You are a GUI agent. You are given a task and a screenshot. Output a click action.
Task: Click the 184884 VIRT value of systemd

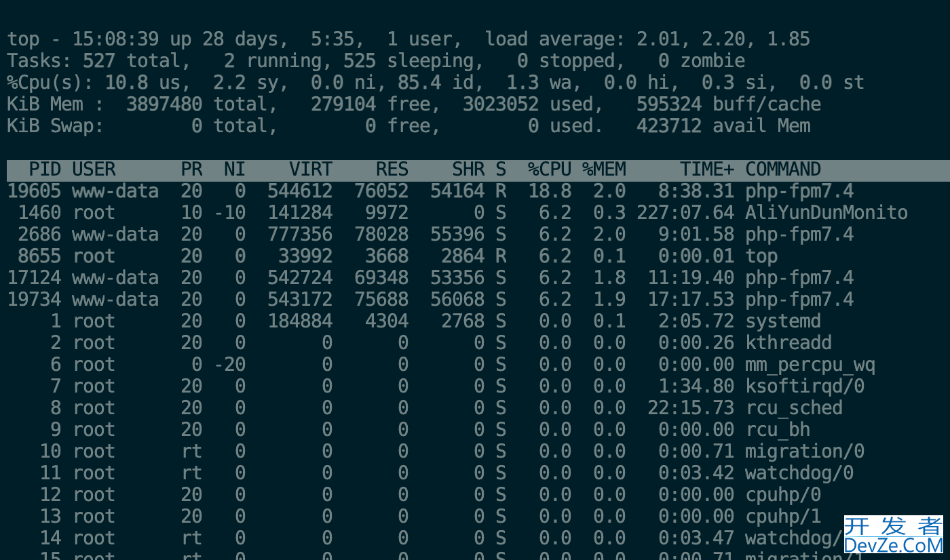(x=300, y=321)
